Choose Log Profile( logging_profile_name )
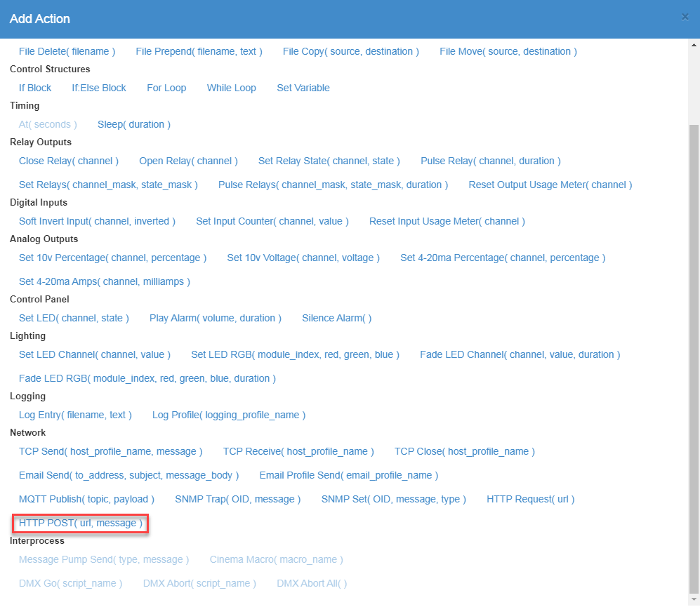Image resolution: width=700 pixels, height=607 pixels. [x=229, y=415]
